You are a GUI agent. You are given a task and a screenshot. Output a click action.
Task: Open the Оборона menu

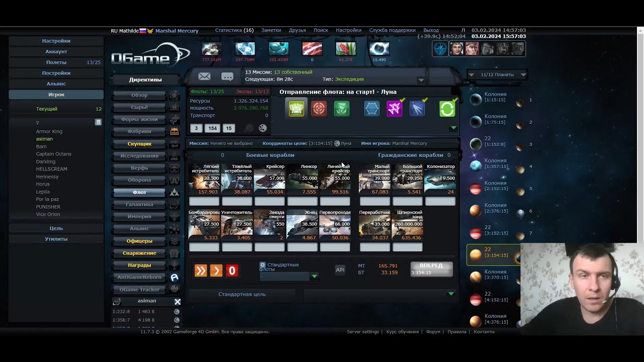pos(139,180)
